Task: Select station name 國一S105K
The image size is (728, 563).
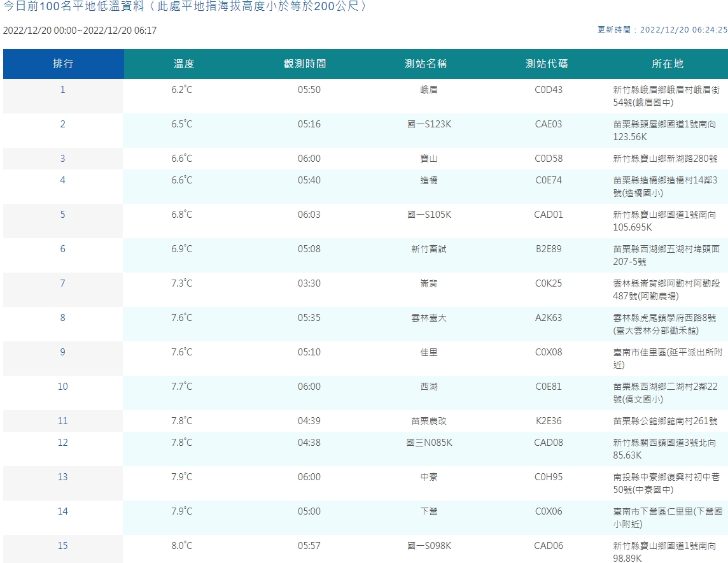Action: 429,215
